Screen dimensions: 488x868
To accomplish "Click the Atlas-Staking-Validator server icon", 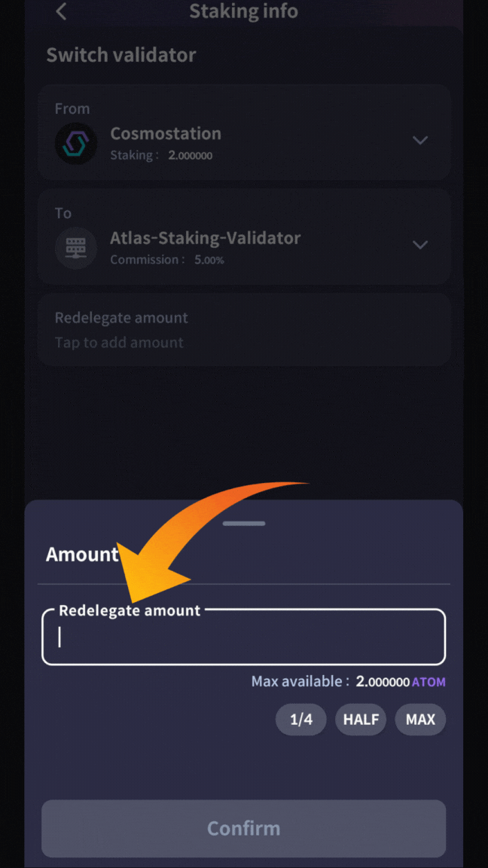I will (76, 247).
